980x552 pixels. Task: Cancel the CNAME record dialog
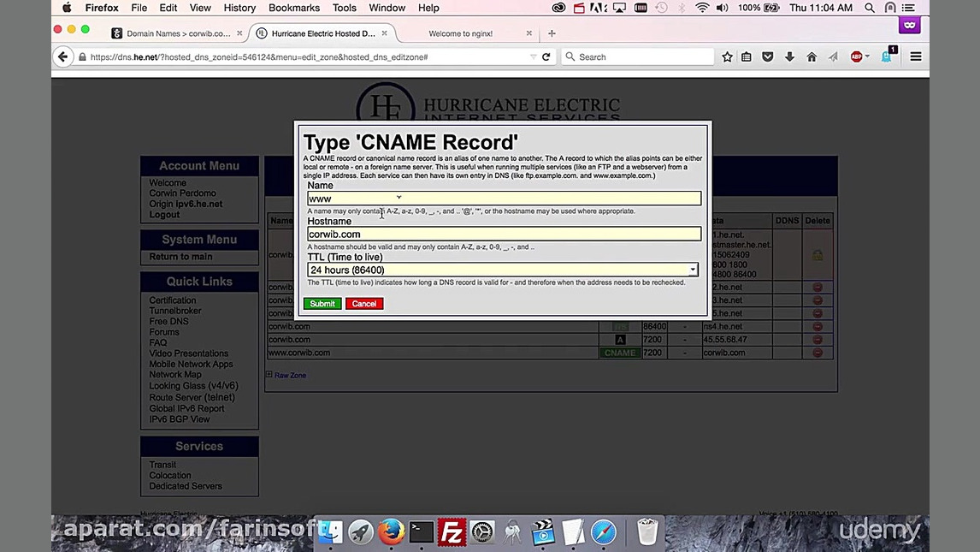click(364, 304)
